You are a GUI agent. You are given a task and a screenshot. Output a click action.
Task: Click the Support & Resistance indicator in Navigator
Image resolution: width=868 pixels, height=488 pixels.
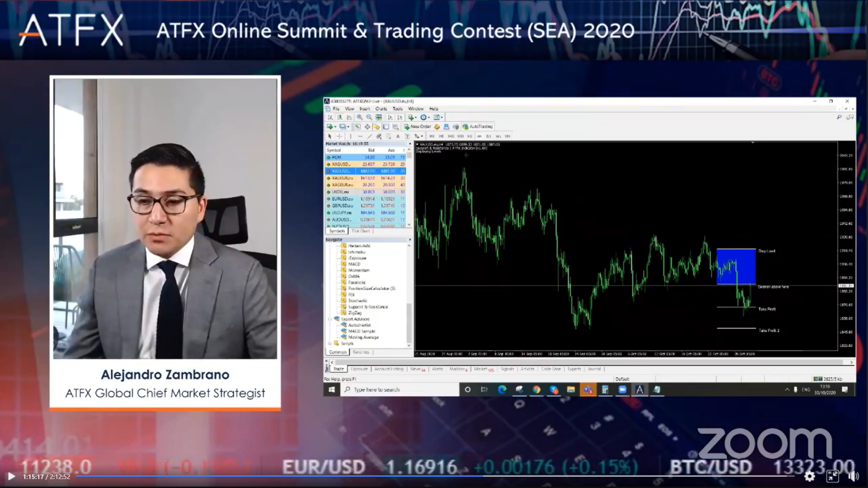tap(368, 307)
